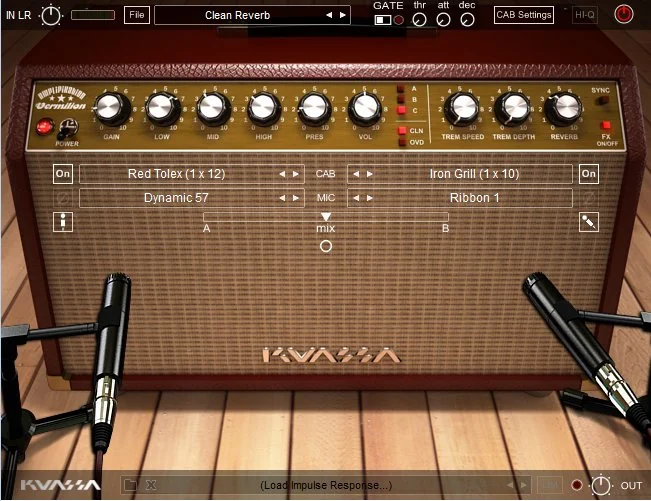Open the Iron Grill (1 x 10) cabinet selector
Screen dimensions: 651x501
click(x=460, y=174)
